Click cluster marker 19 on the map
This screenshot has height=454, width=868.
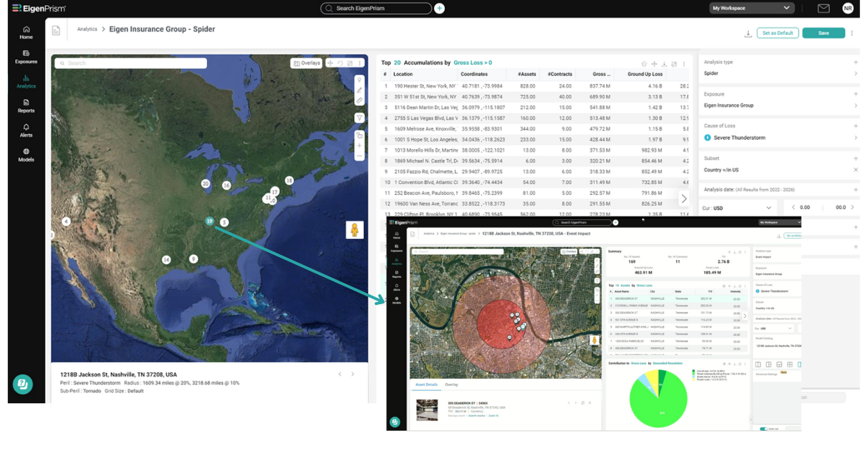coord(209,221)
